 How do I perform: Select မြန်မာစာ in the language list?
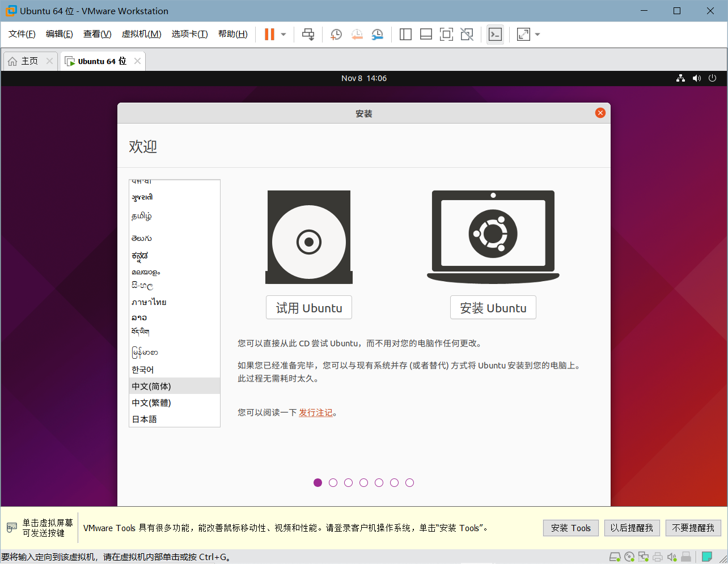(175, 353)
